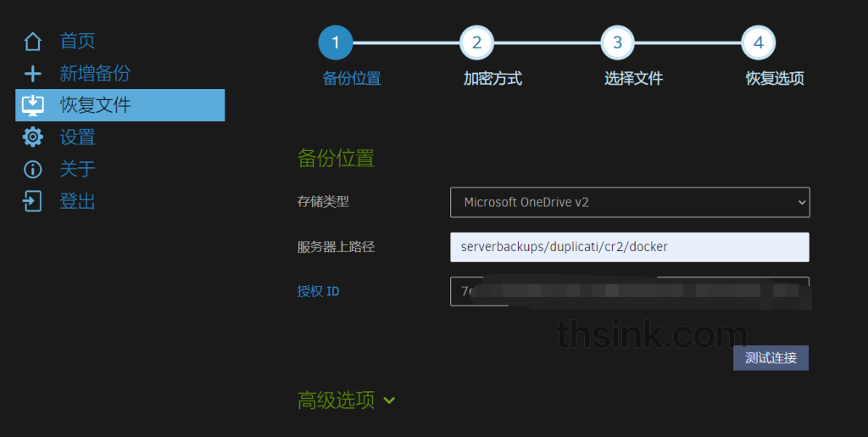The width and height of the screenshot is (868, 437).
Task: Go to step 3 circle
Action: point(618,42)
